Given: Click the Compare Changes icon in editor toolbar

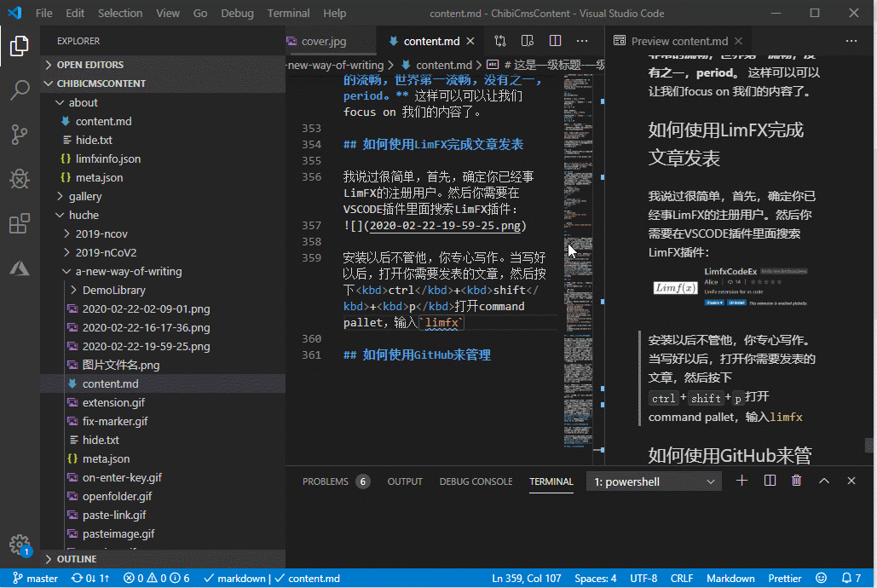Looking at the screenshot, I should [x=500, y=41].
